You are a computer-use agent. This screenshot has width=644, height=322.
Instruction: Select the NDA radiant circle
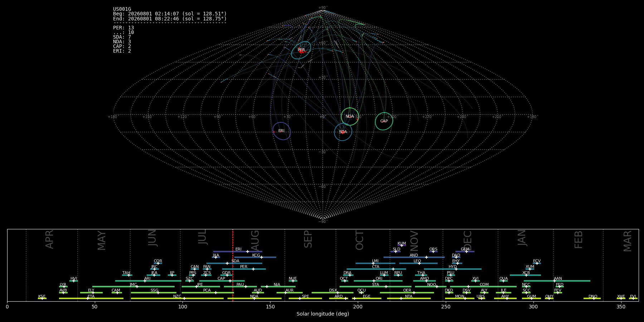click(x=350, y=117)
